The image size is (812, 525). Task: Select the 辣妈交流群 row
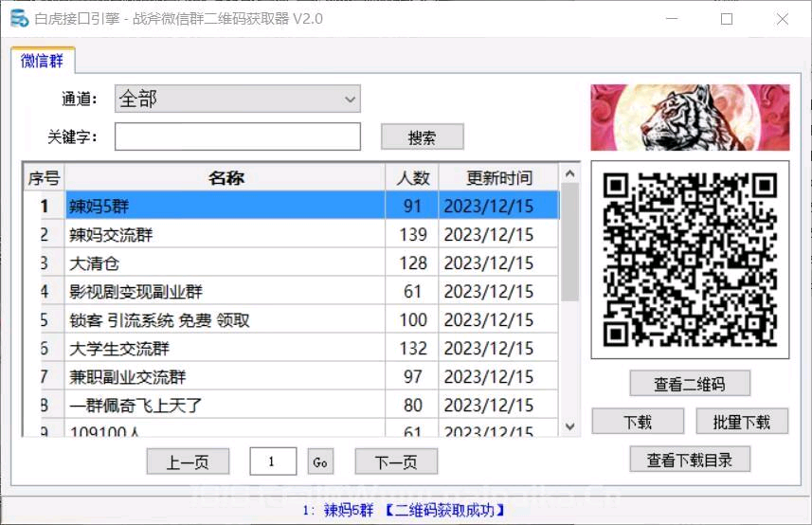tap(226, 234)
